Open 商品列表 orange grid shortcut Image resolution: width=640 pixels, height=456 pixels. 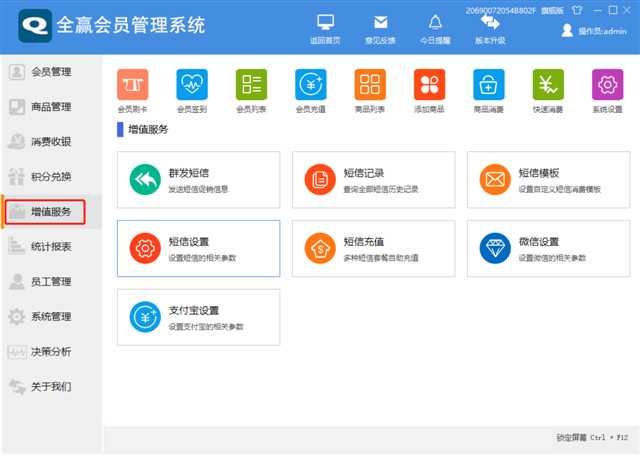click(x=370, y=91)
